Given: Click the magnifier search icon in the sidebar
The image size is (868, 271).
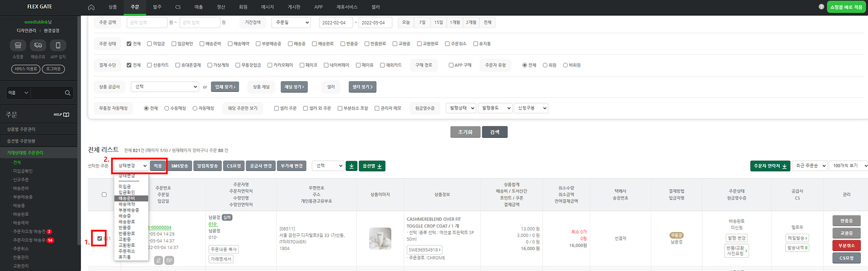Looking at the screenshot, I should point(67,93).
